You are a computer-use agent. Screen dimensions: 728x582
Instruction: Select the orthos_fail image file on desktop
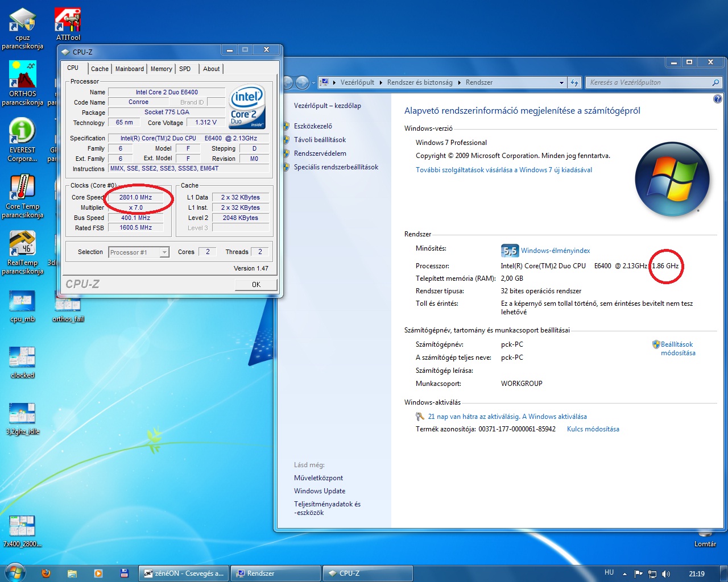68,306
